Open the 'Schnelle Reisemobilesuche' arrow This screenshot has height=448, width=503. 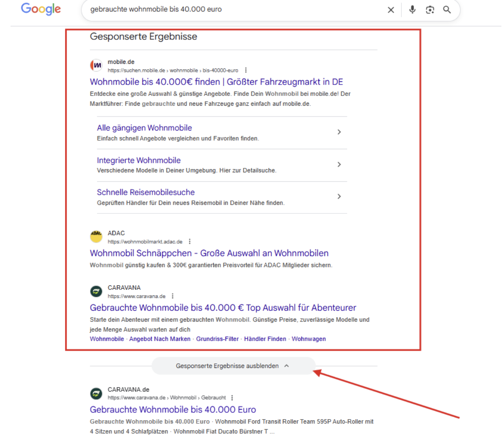pyautogui.click(x=339, y=196)
